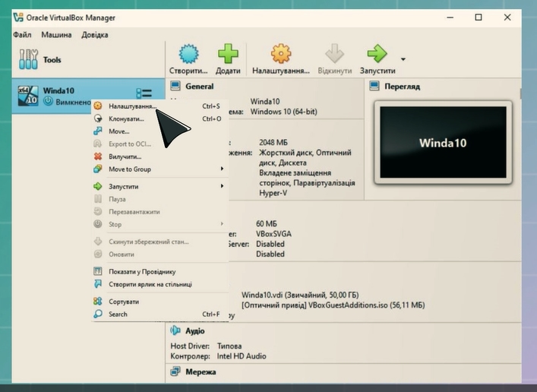Viewport: 537px width, 392px height.
Task: Click the Сортувати colored icon
Action: click(98, 301)
